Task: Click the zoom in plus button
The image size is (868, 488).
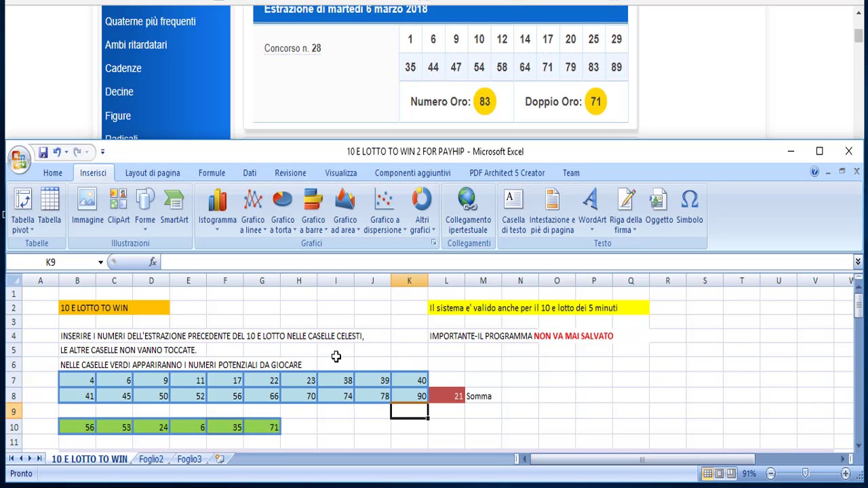Action: 844,473
